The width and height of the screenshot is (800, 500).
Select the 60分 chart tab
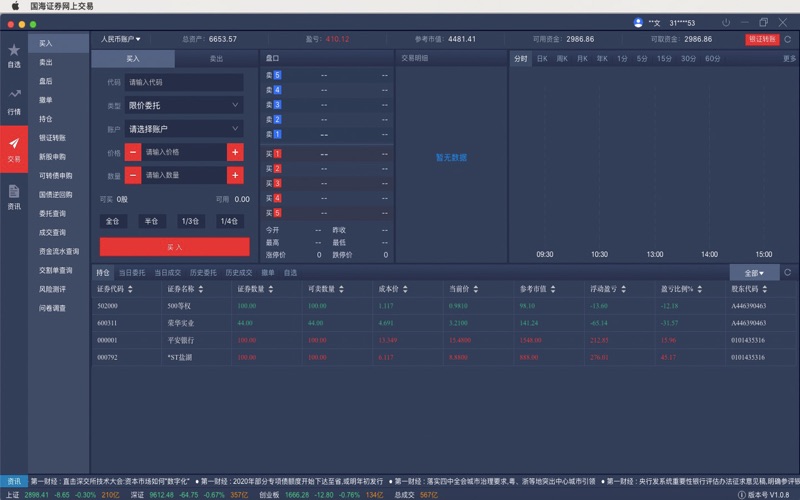(x=712, y=59)
